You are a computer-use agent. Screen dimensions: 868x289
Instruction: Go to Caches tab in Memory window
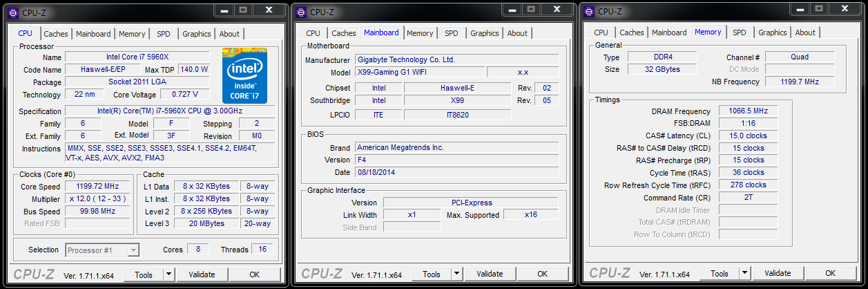coord(631,32)
